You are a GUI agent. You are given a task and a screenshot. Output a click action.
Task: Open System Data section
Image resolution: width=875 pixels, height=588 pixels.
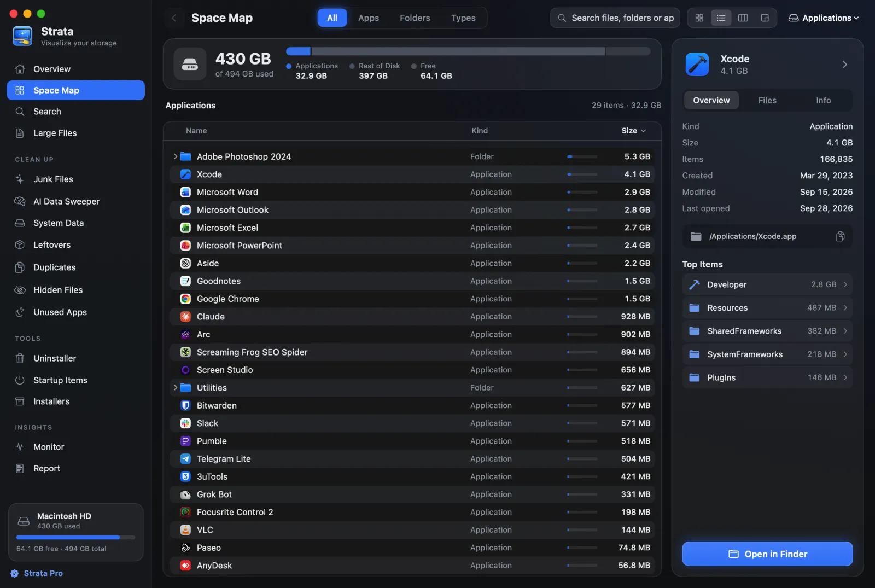tap(75, 223)
